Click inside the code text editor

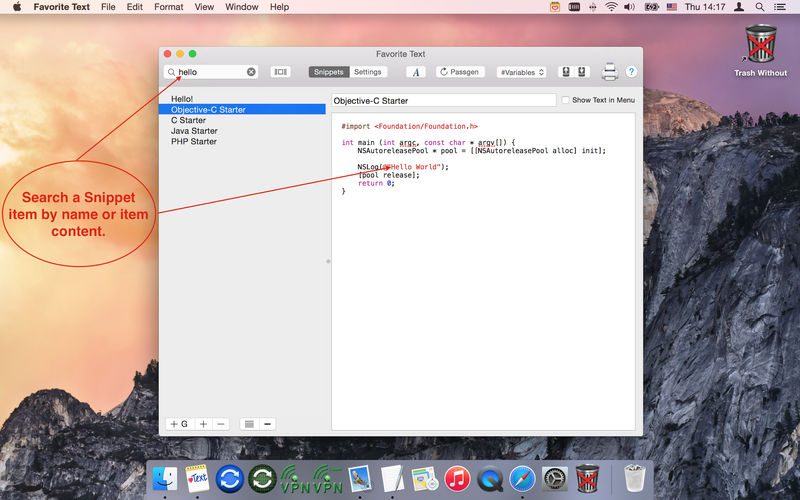(x=483, y=271)
